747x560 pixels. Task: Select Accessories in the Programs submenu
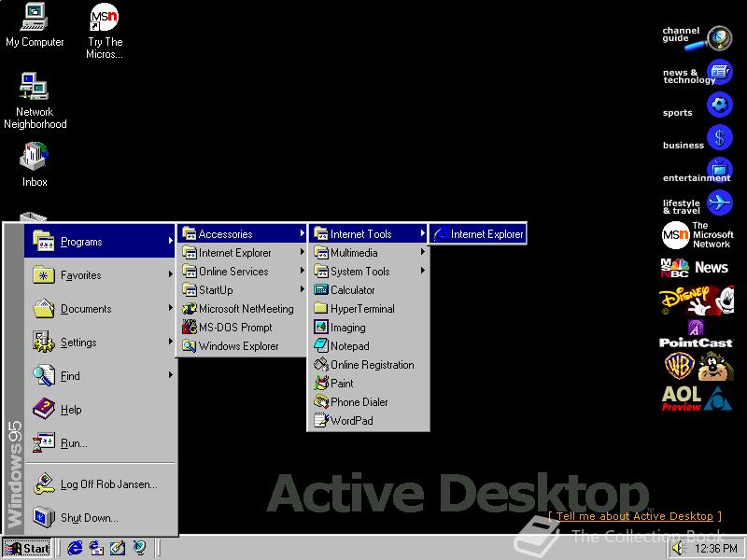pyautogui.click(x=243, y=234)
